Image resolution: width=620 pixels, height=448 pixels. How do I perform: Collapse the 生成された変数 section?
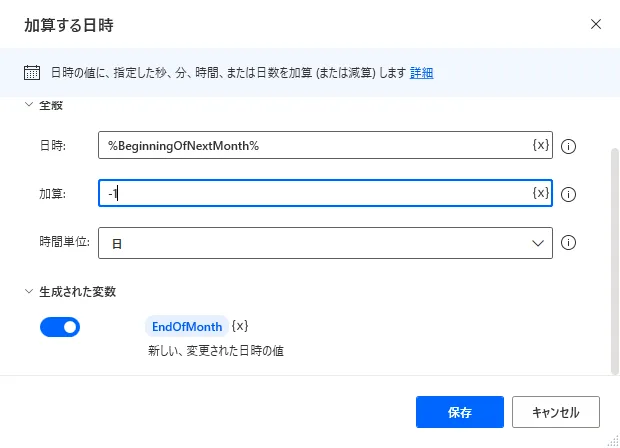click(29, 292)
